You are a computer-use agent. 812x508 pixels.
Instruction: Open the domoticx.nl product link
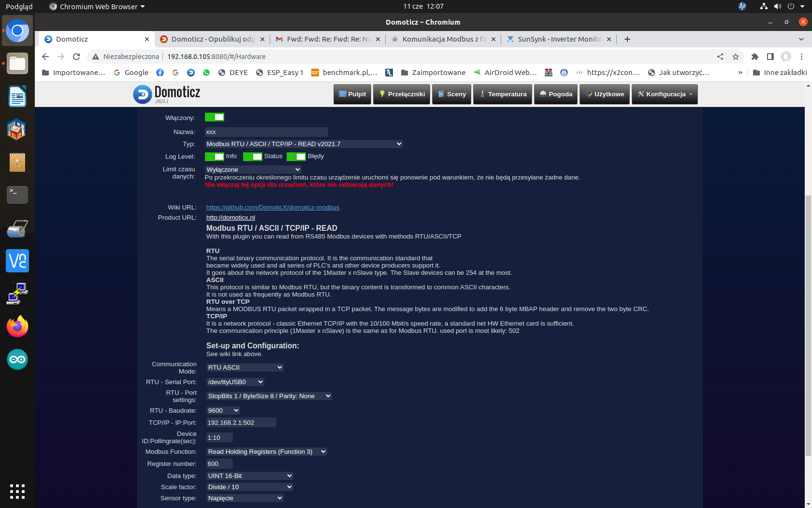231,217
